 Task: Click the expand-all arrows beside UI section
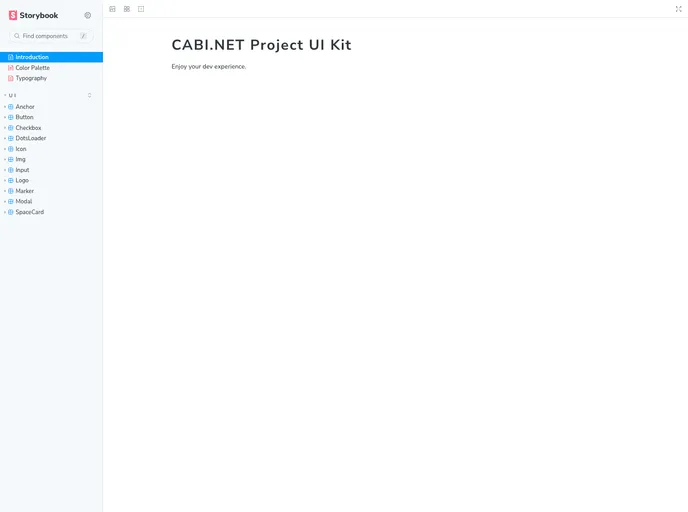(x=90, y=95)
